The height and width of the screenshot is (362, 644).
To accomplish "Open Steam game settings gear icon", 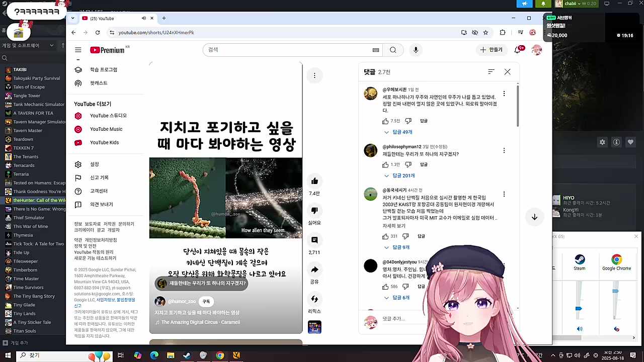I will (602, 142).
